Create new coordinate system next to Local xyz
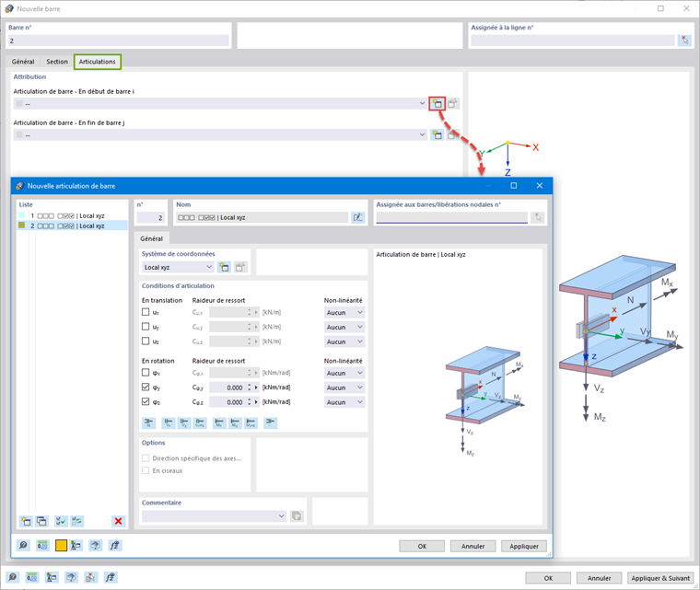Viewport: 700px width, 590px height. [x=224, y=267]
